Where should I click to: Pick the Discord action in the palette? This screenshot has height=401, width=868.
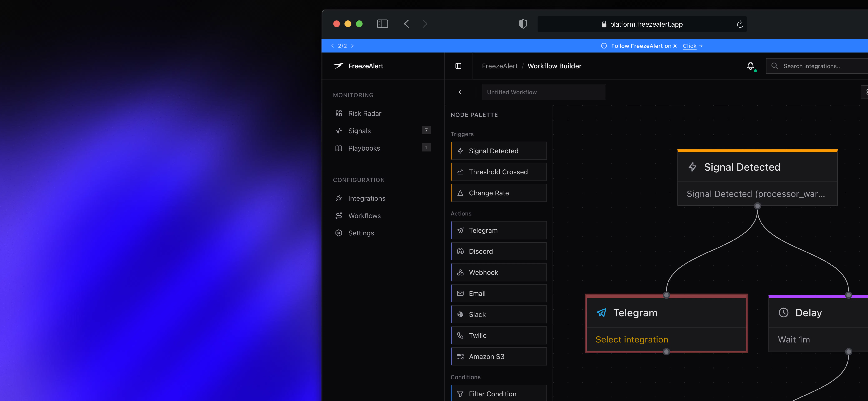tap(499, 251)
